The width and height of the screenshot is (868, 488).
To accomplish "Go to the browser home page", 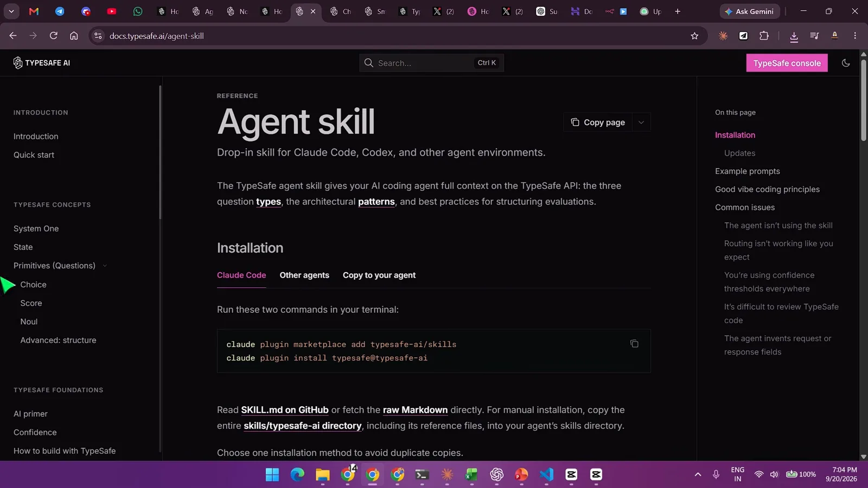I will (x=74, y=36).
